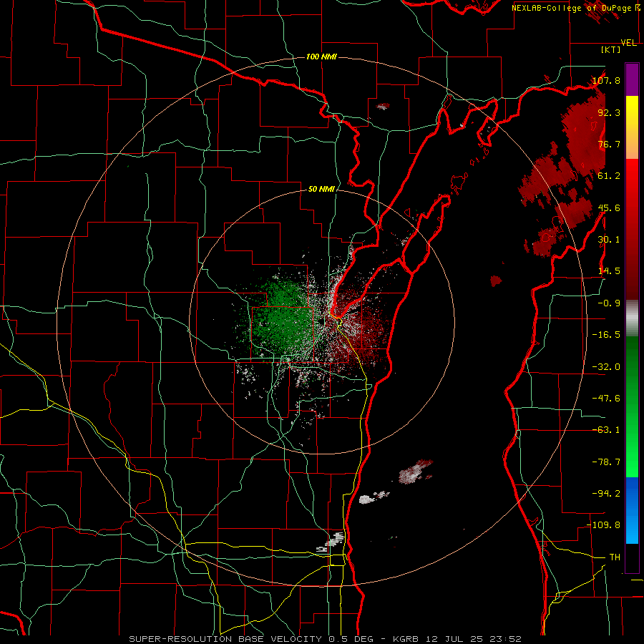Click the 14.5 value on velocity scale
The height and width of the screenshot is (644, 644).
coord(609,271)
